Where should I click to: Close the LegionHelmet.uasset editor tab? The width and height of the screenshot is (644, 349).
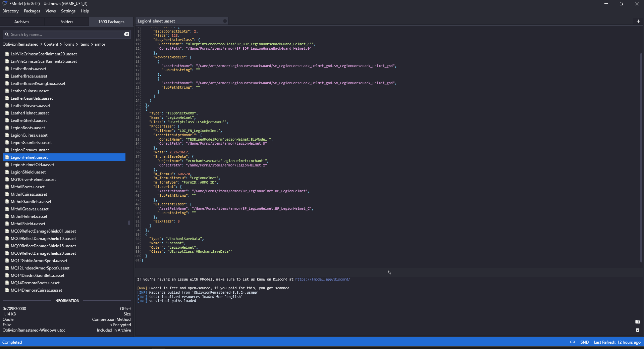click(225, 21)
